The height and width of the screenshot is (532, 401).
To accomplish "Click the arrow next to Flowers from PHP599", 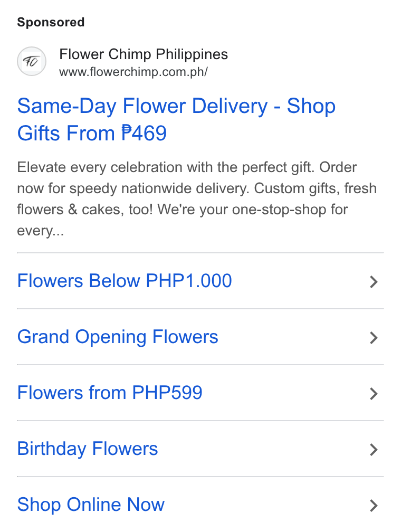I will coord(374,394).
